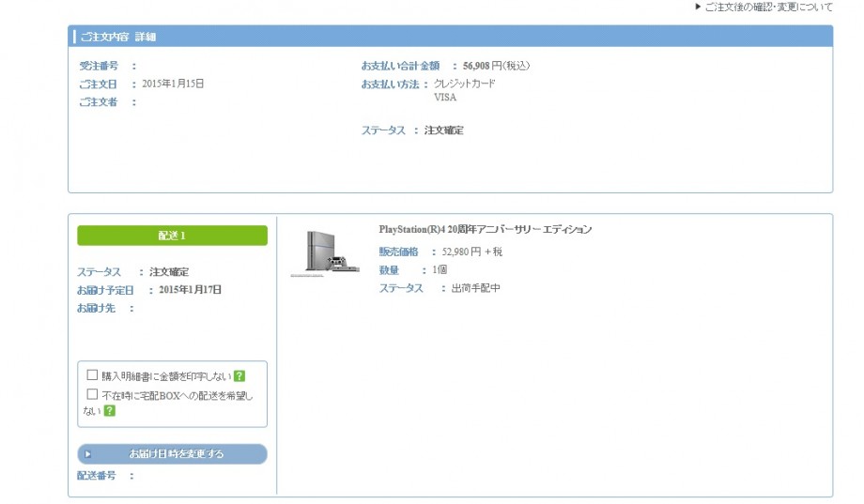
Task: Click the green 配送1 header
Action: 172,236
